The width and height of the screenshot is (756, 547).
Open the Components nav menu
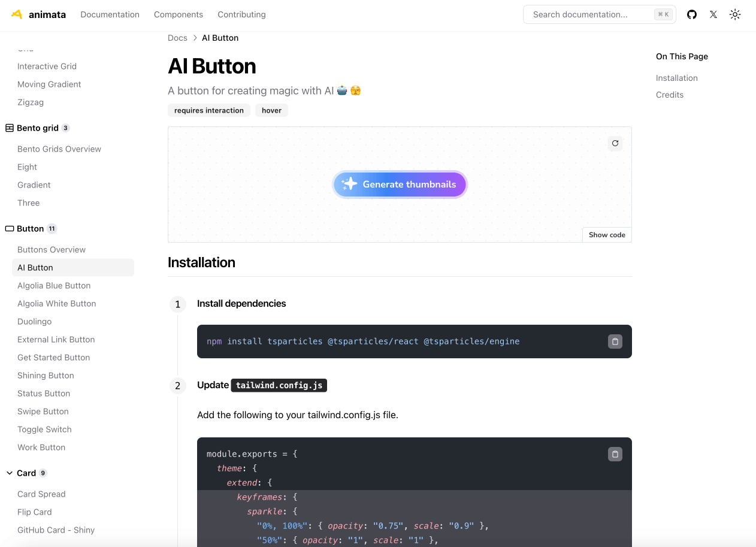click(x=179, y=14)
